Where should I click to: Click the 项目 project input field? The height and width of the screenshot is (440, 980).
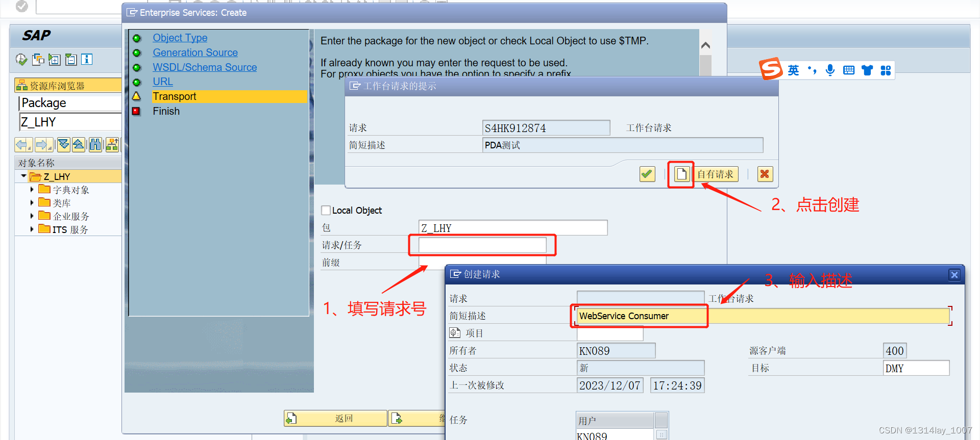pyautogui.click(x=610, y=333)
